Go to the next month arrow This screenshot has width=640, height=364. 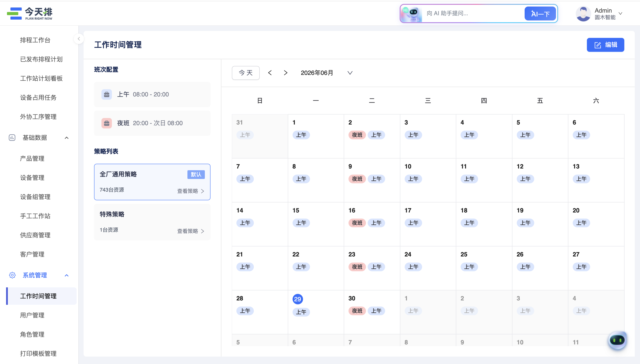(286, 73)
